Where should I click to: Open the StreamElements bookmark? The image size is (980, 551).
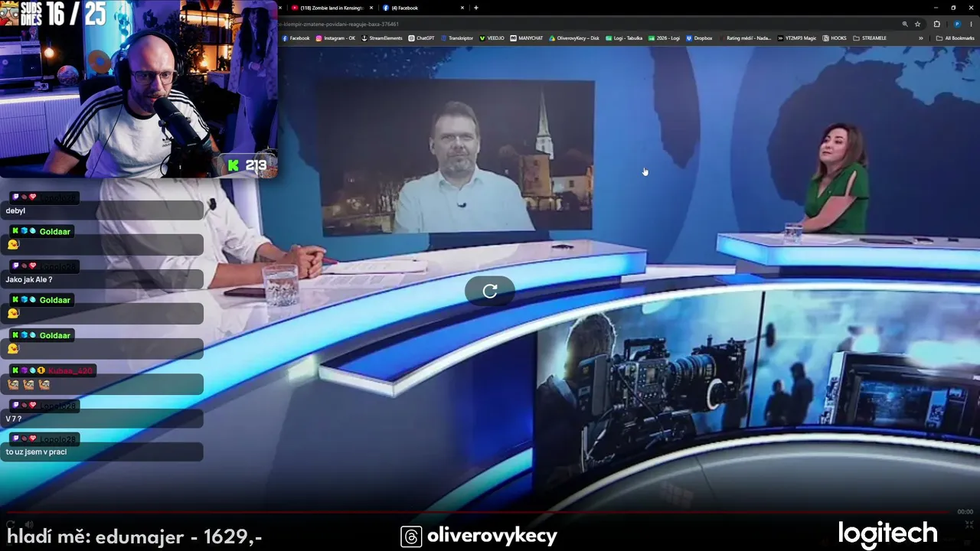click(381, 38)
